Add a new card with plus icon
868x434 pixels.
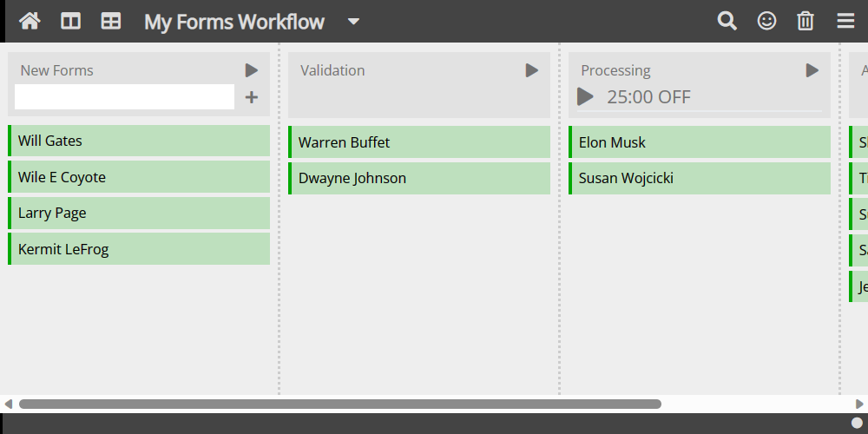252,97
